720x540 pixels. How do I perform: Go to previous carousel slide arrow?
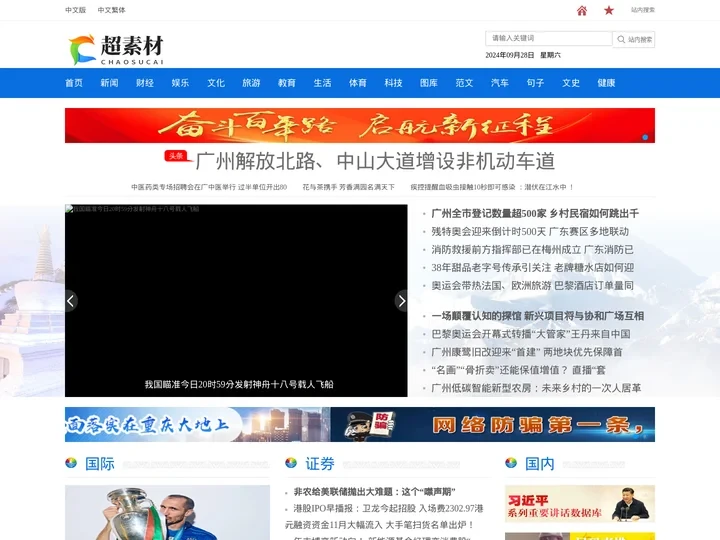[x=71, y=301]
